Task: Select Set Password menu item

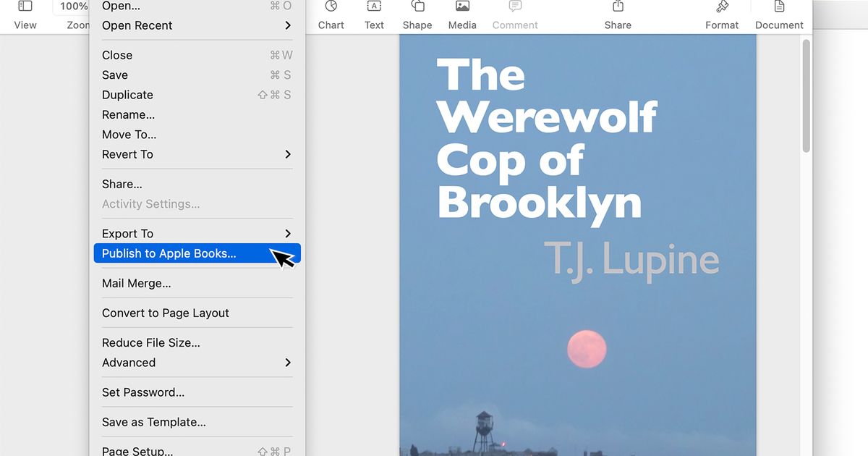Action: (143, 392)
